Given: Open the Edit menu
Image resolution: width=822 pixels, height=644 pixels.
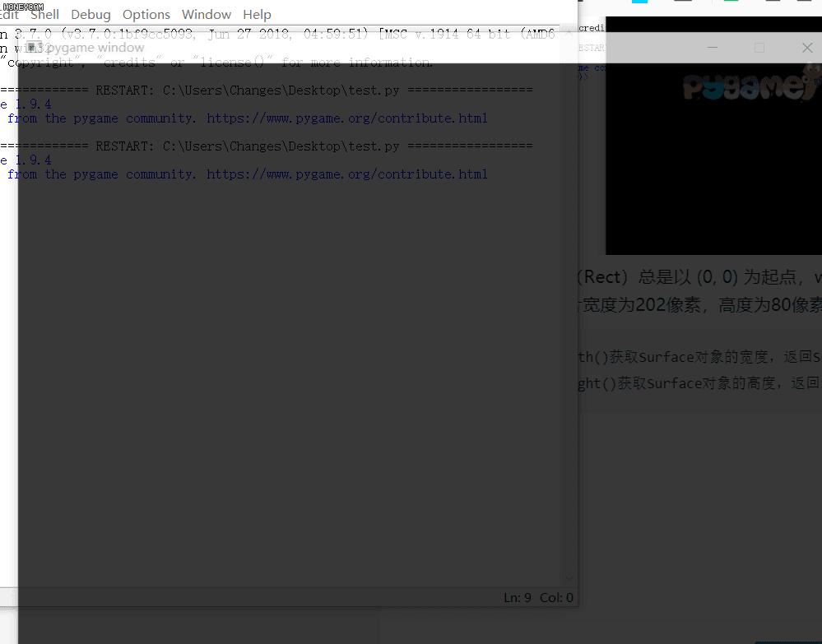Looking at the screenshot, I should pyautogui.click(x=8, y=14).
